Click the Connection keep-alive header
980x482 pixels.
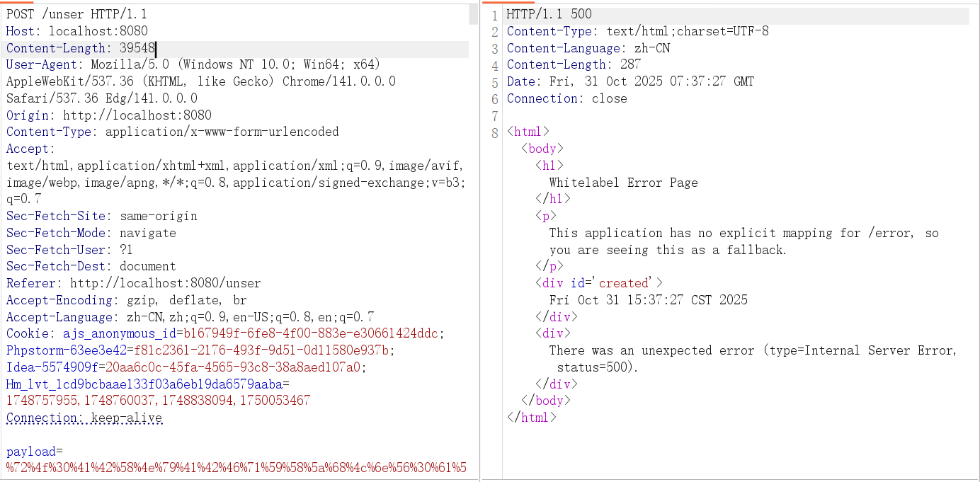[84, 418]
